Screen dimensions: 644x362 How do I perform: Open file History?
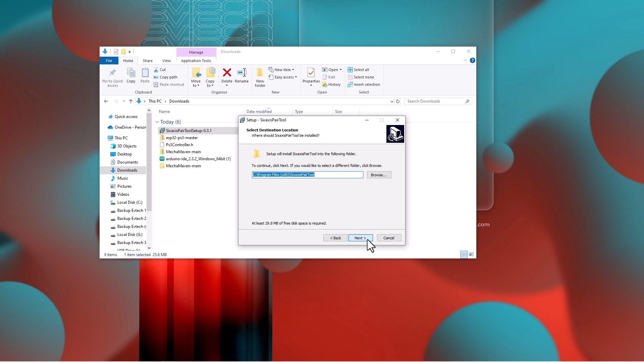click(331, 84)
